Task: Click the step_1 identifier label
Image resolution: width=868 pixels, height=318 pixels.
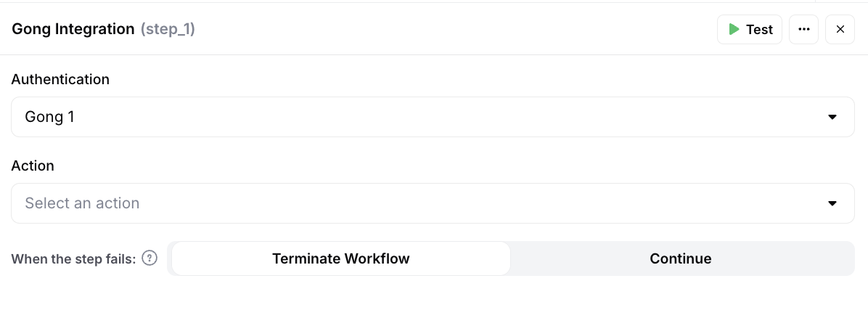Action: (168, 29)
